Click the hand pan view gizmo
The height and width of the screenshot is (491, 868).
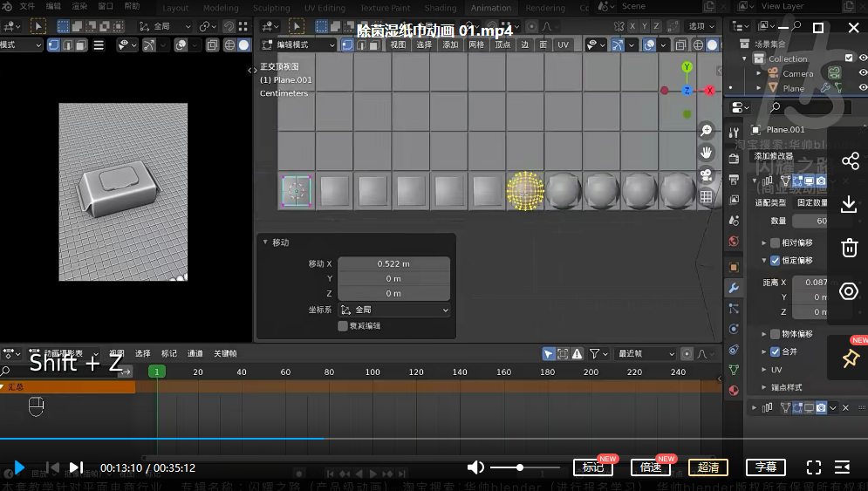707,153
